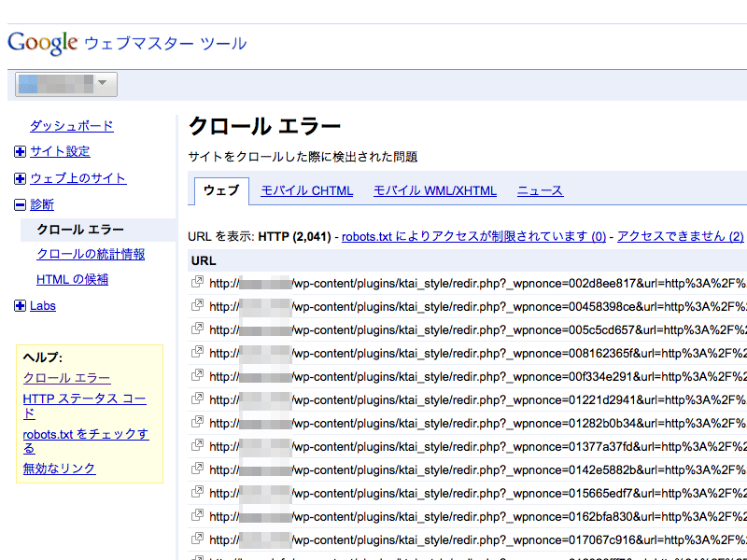The height and width of the screenshot is (560, 747).
Task: Open external link icon for wpnonce=0142e5882b row
Action: point(197,469)
